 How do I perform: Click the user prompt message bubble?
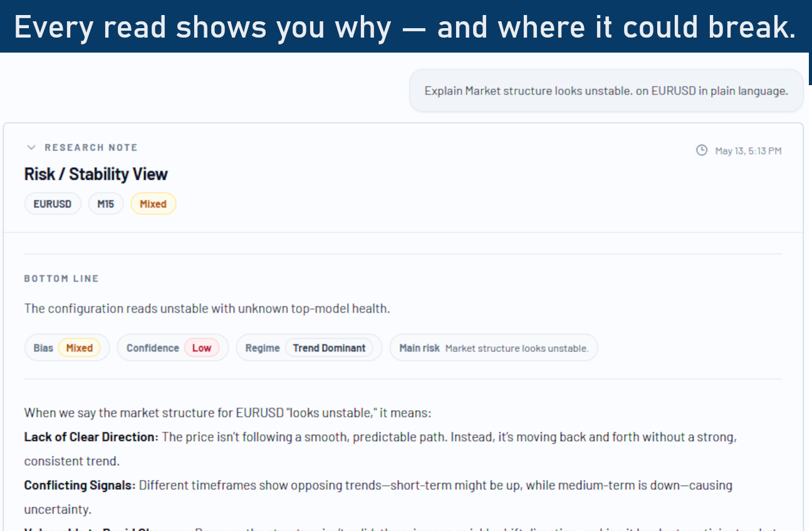606,91
